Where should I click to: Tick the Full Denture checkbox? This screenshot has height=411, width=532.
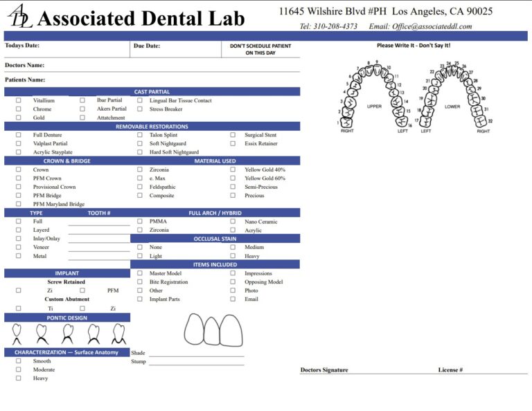pos(19,135)
